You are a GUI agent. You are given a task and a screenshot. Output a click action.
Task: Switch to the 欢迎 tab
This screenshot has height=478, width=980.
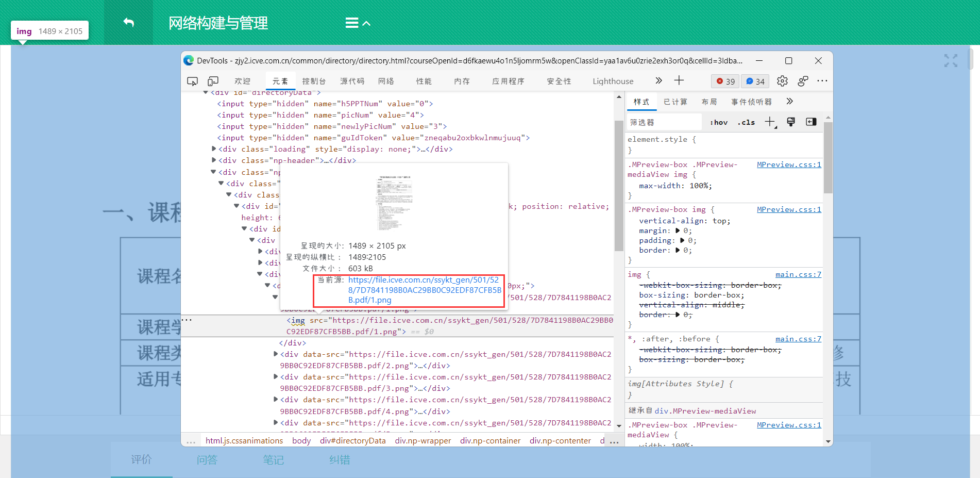242,81
